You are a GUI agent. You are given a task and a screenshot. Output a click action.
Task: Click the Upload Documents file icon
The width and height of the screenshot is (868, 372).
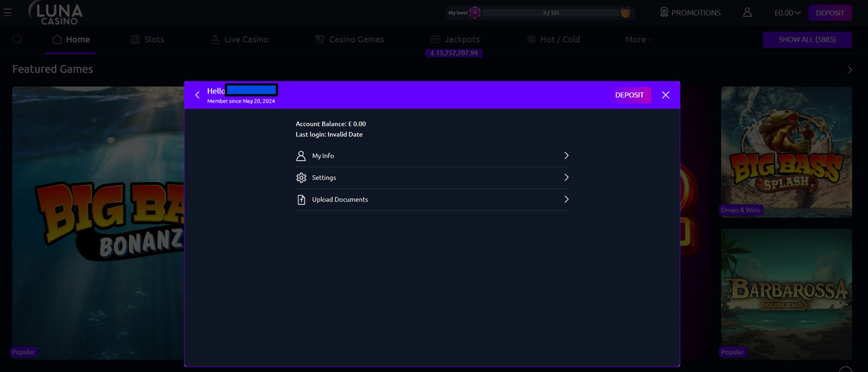(301, 200)
